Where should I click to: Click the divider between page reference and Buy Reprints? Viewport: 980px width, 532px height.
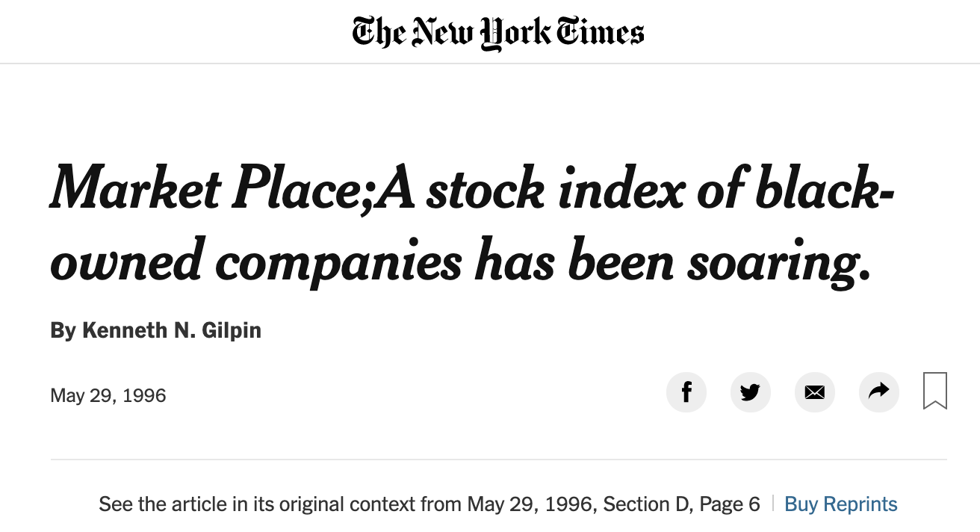[772, 504]
